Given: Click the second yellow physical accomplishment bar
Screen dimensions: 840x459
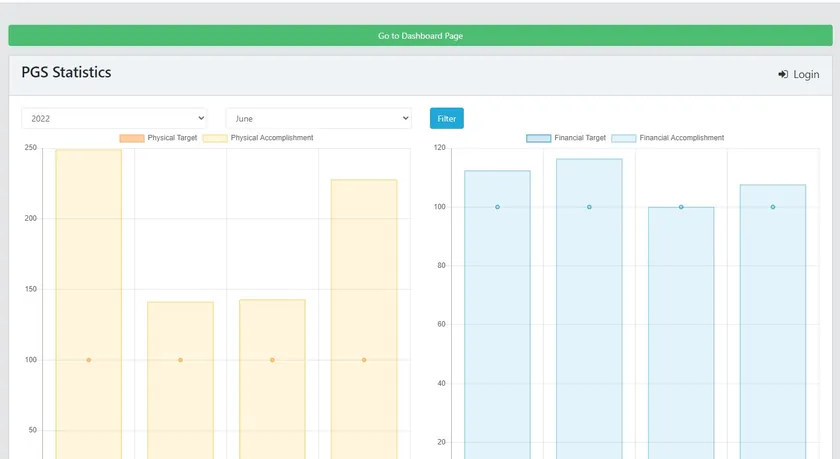Looking at the screenshot, I should coord(181,380).
